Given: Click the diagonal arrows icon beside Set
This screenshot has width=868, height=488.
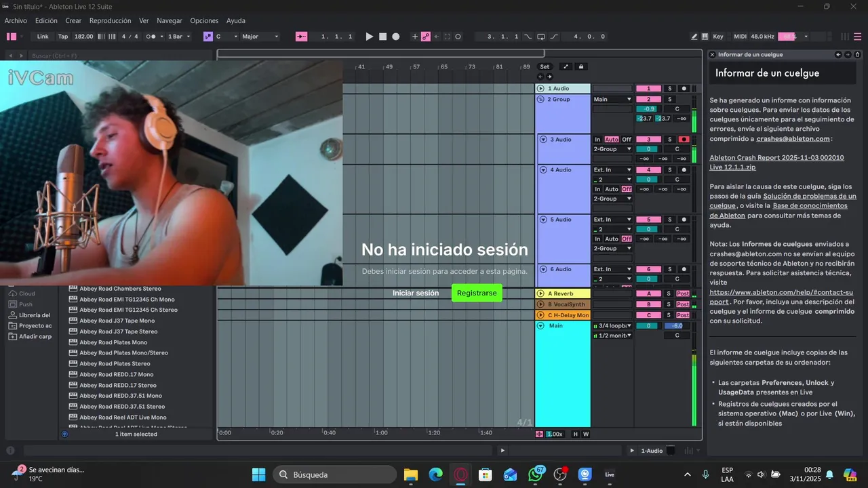Looking at the screenshot, I should tap(566, 67).
